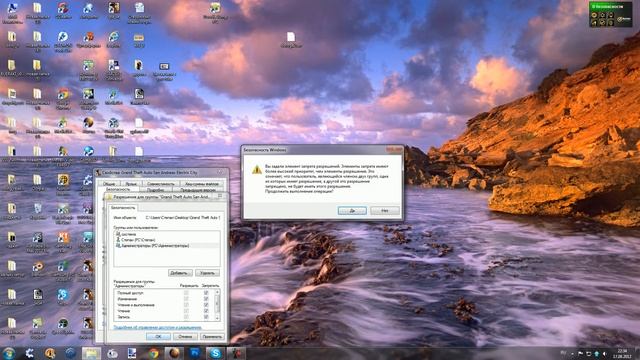Switch to Windows Explorer folder taskbar button
This screenshot has width=640, height=360.
coord(91,353)
